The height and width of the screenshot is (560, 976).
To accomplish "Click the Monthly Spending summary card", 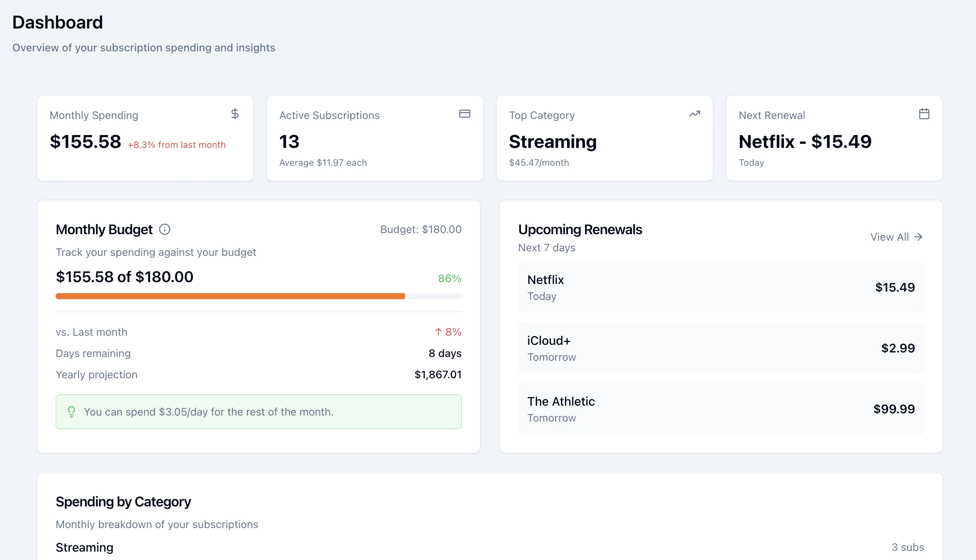I will [x=145, y=138].
